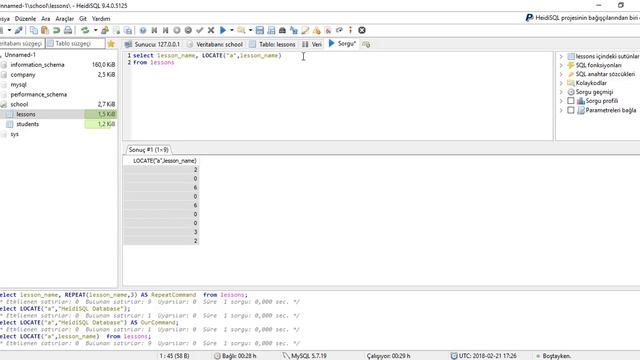640x360 pixels.
Task: Enable the Sorgu profili checkbox
Action: [x=571, y=101]
